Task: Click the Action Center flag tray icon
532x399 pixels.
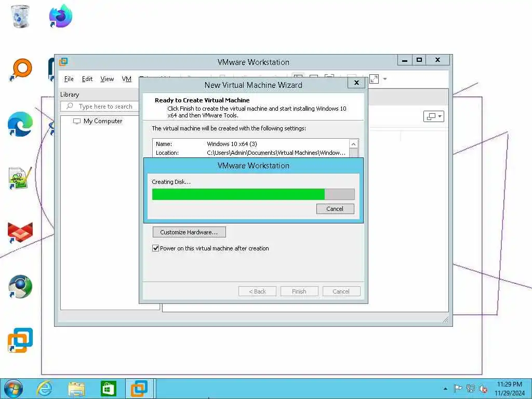Action: [x=458, y=389]
